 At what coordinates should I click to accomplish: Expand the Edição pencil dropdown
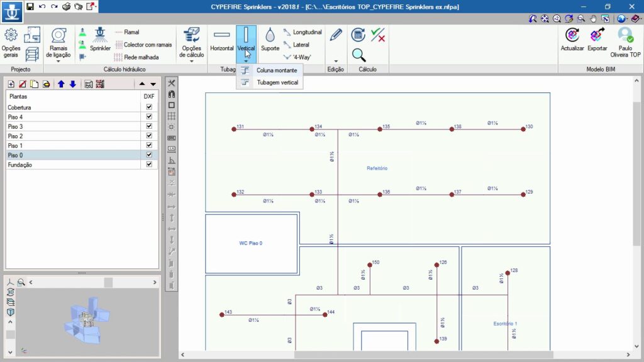(x=336, y=60)
